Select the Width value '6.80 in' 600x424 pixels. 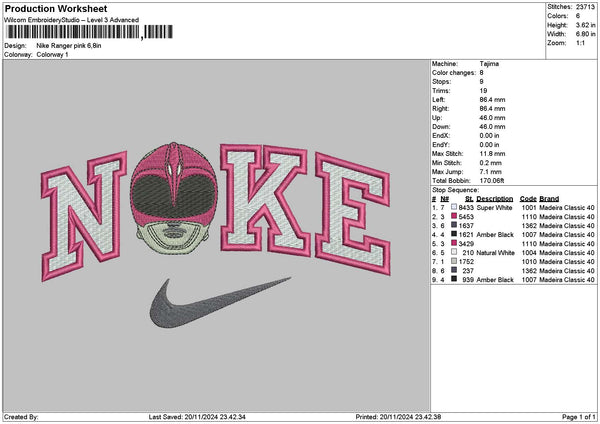585,34
